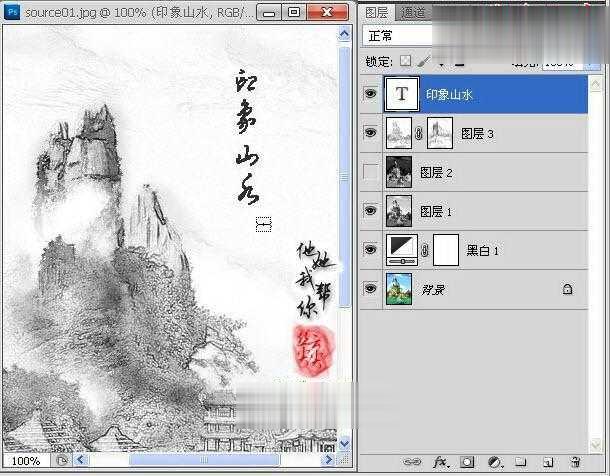Viewport: 610px width, 476px height.
Task: Click the 图层 3 mask thumbnail
Action: 440,133
